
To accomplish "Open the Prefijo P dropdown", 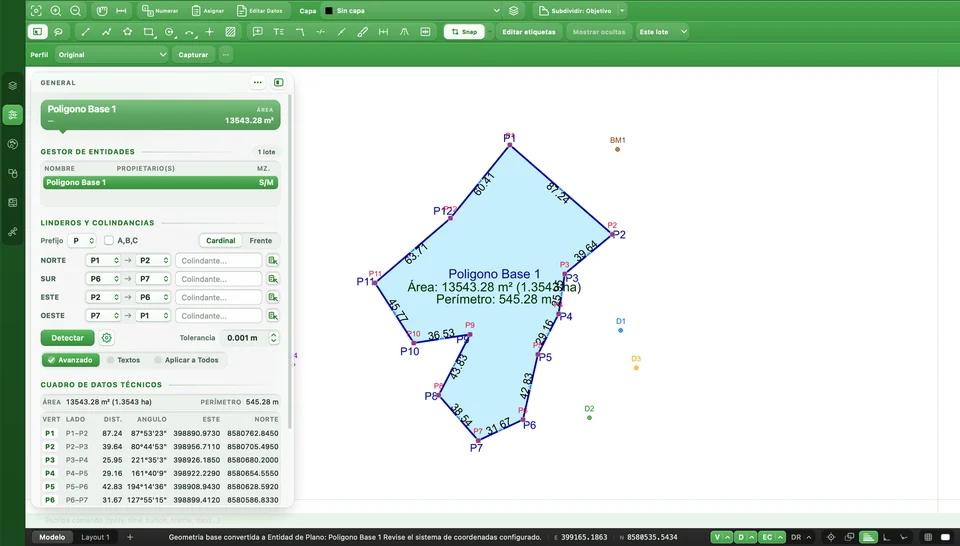I will [81, 241].
